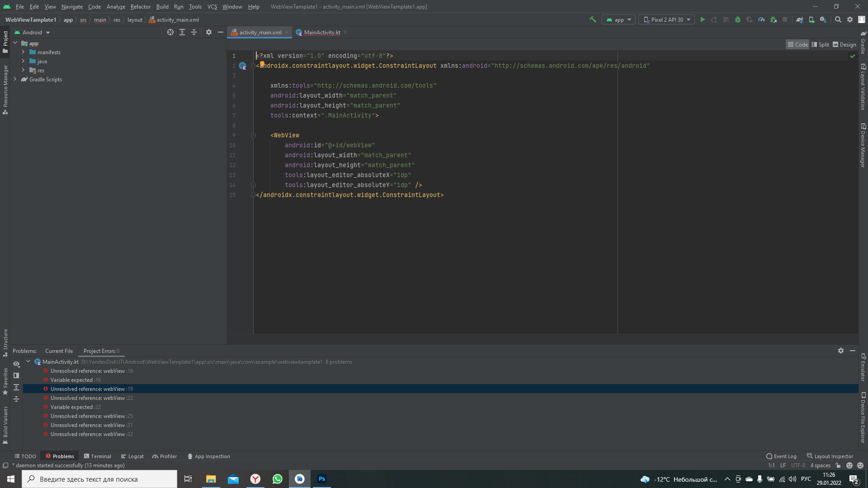The width and height of the screenshot is (868, 488).
Task: Open IDE settings gear in main toolbar
Action: click(850, 19)
